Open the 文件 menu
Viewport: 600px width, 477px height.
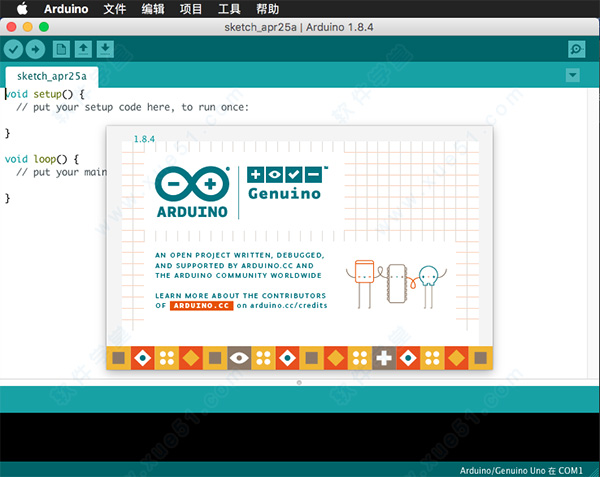point(114,9)
